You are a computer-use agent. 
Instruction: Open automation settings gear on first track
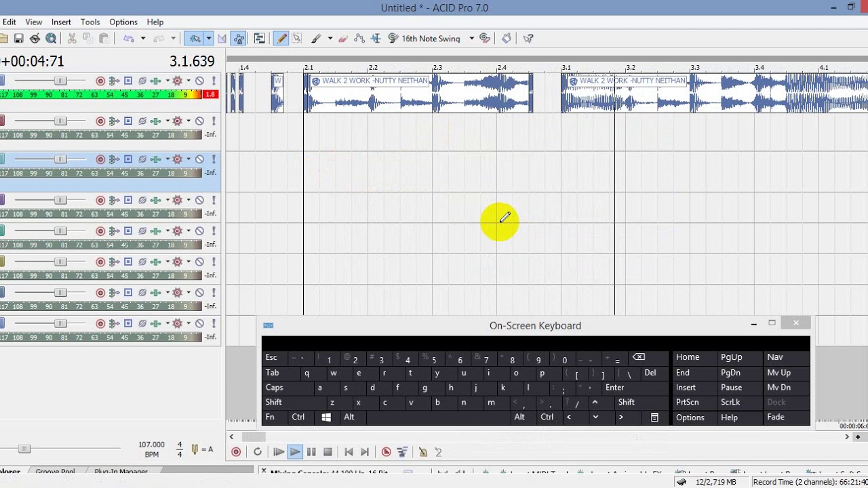pos(178,81)
